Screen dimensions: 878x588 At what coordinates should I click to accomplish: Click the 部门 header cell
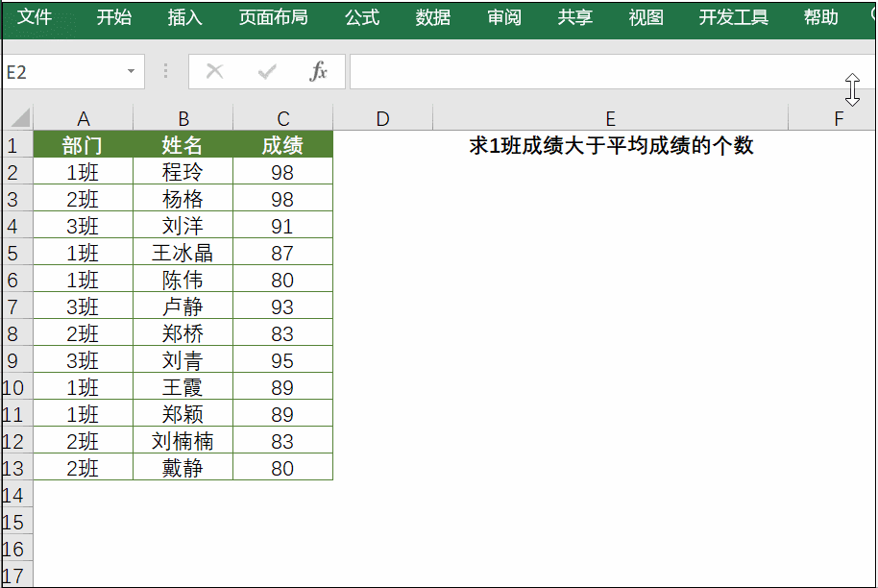coord(83,145)
